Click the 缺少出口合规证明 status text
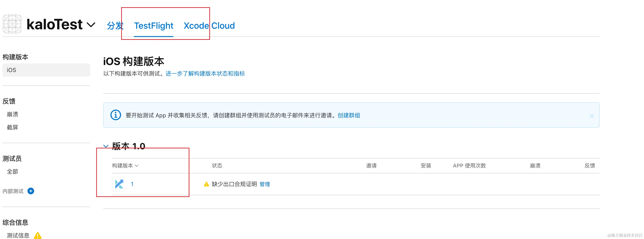Screen dimensions: 644x239 (x=234, y=184)
